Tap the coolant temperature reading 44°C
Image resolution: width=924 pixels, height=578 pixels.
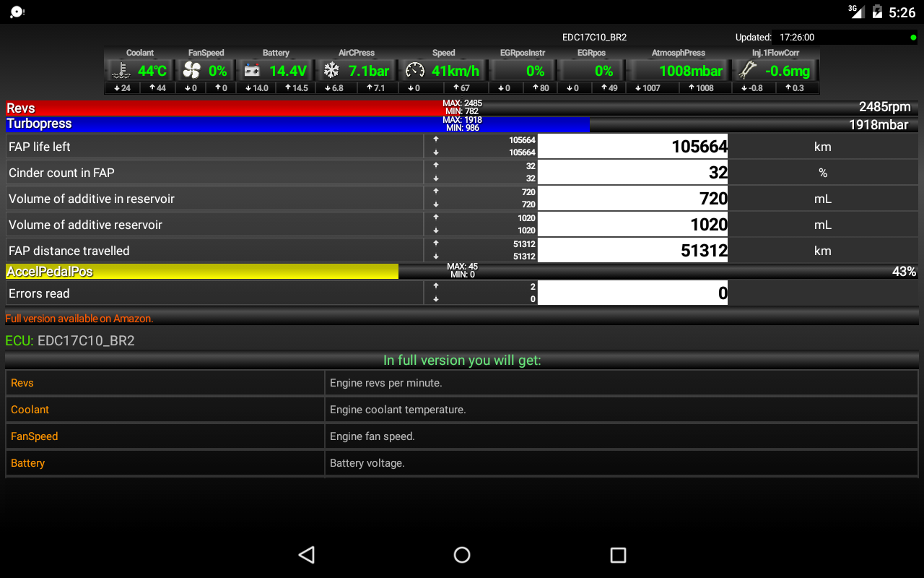(x=152, y=71)
